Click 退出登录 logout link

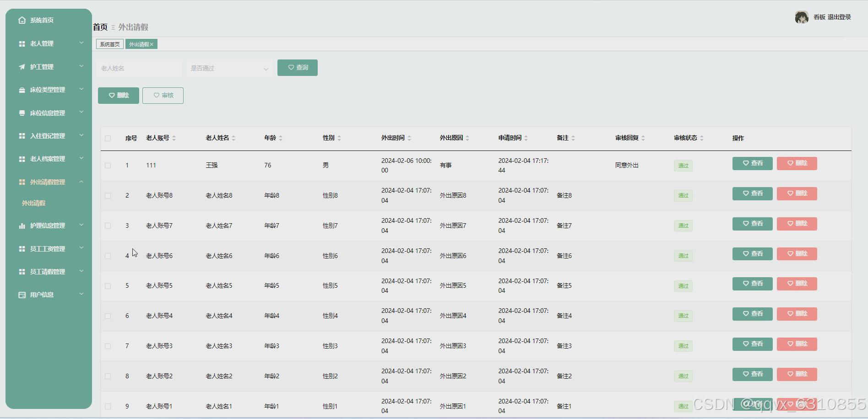point(839,17)
